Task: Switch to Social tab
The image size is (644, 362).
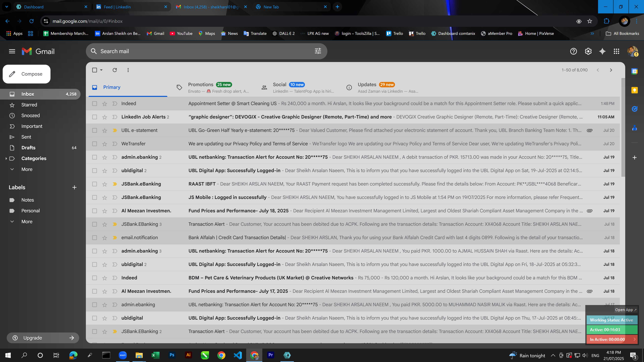Action: point(298,88)
